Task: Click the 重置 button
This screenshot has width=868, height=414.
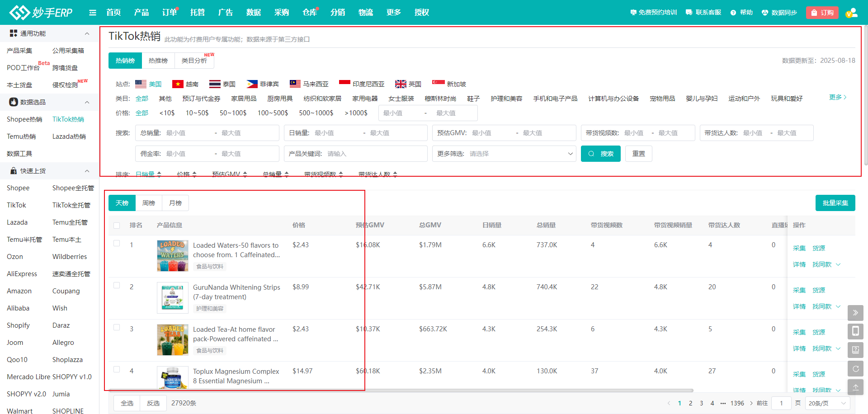Action: (x=639, y=154)
